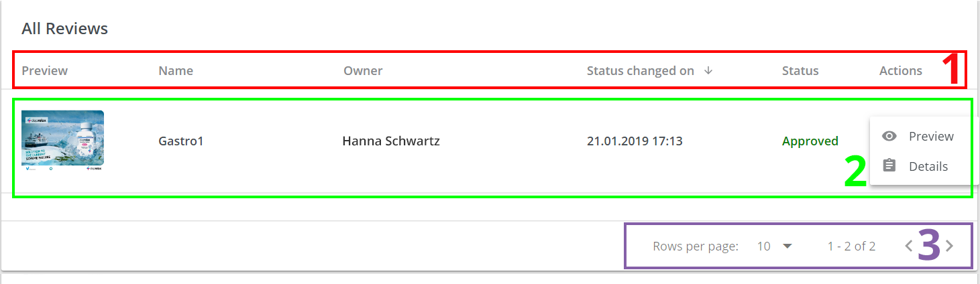Click the Preview column header
The image size is (980, 284).
click(x=45, y=70)
